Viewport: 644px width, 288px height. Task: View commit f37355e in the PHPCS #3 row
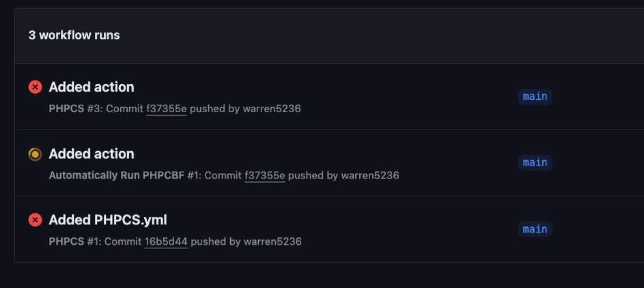pos(167,109)
